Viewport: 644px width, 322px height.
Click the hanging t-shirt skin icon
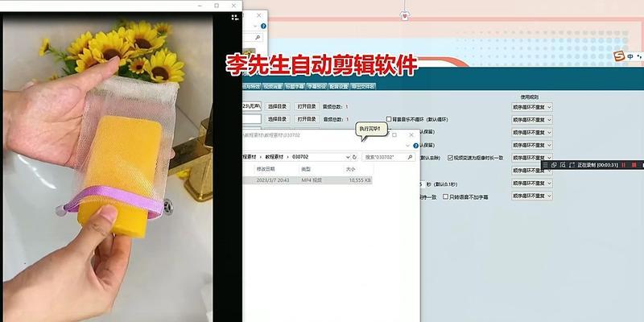[405, 15]
